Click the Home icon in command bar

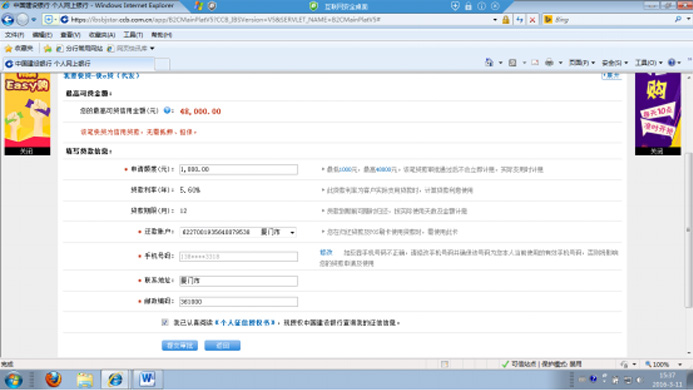(489, 63)
